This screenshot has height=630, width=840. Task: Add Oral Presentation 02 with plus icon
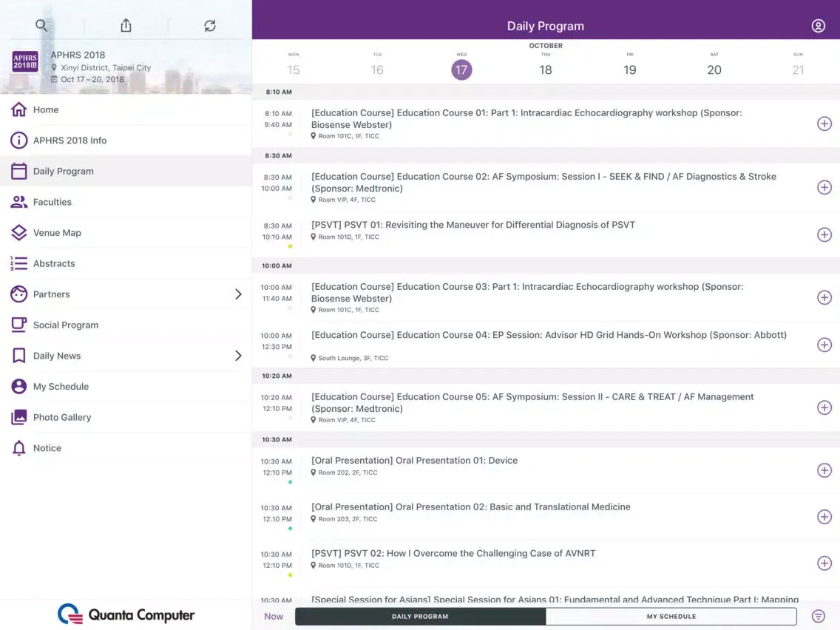click(x=824, y=517)
